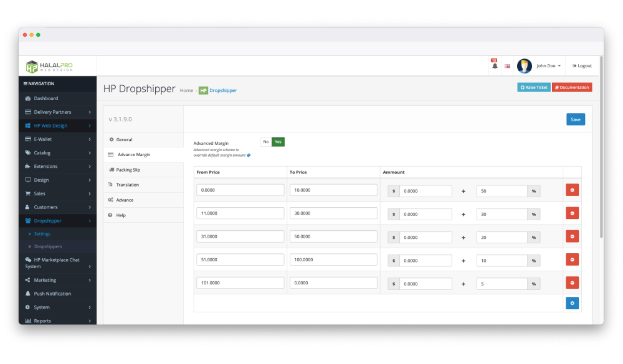Switch to the Packing Slip tab

(x=128, y=170)
